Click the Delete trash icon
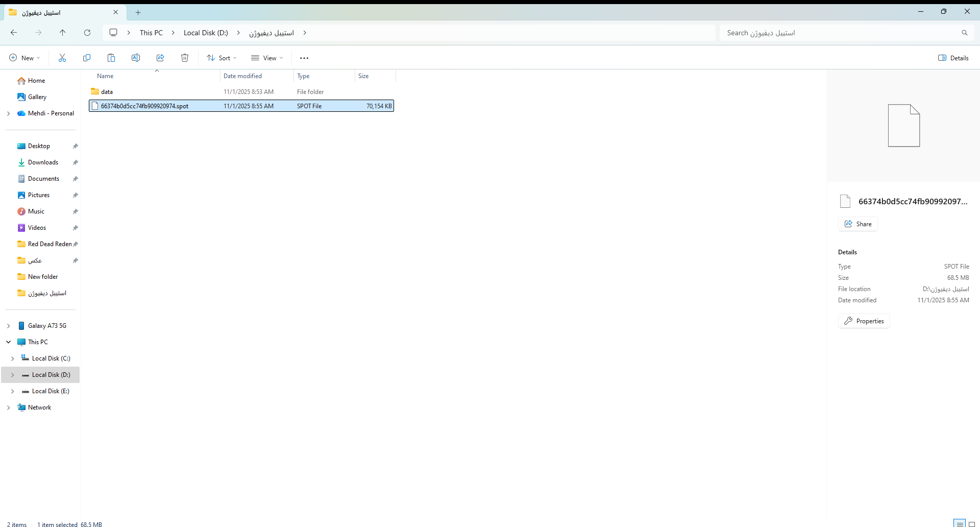This screenshot has width=980, height=527. click(x=185, y=58)
